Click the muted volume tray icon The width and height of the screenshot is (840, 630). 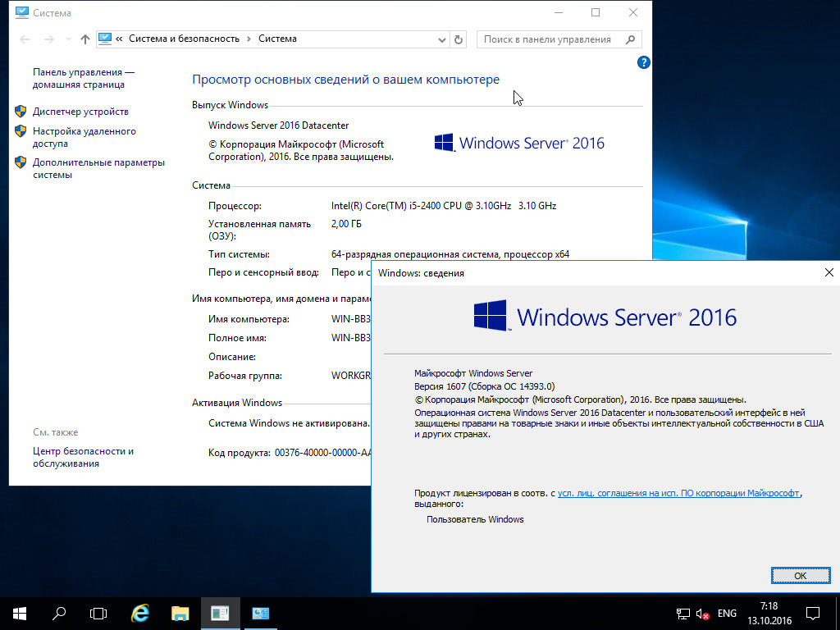pos(703,613)
